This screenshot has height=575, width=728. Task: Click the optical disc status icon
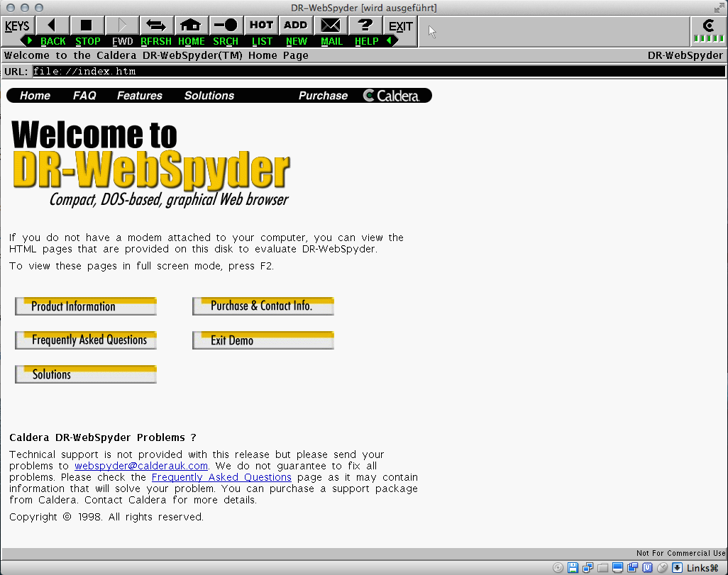point(558,568)
